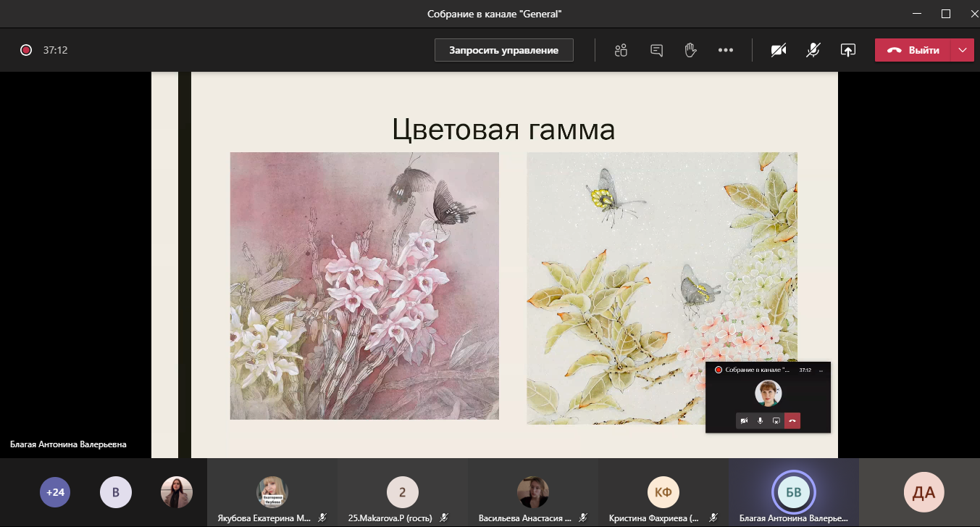The height and width of the screenshot is (527, 980).
Task: Turn on the camera
Action: click(x=779, y=50)
